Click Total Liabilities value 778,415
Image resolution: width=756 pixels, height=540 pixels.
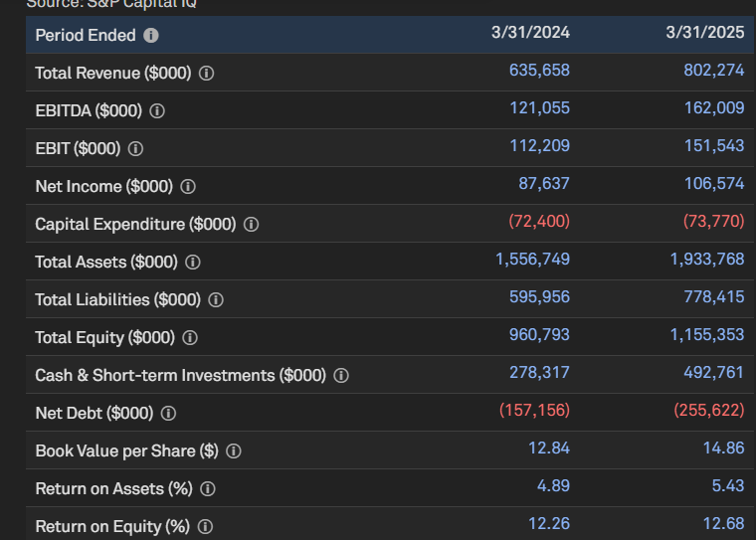[714, 297]
